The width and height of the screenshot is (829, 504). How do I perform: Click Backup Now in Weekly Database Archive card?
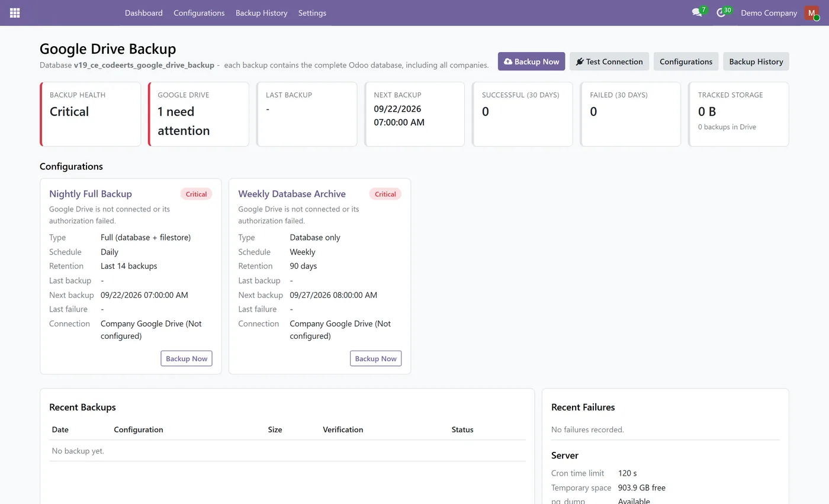pyautogui.click(x=375, y=358)
